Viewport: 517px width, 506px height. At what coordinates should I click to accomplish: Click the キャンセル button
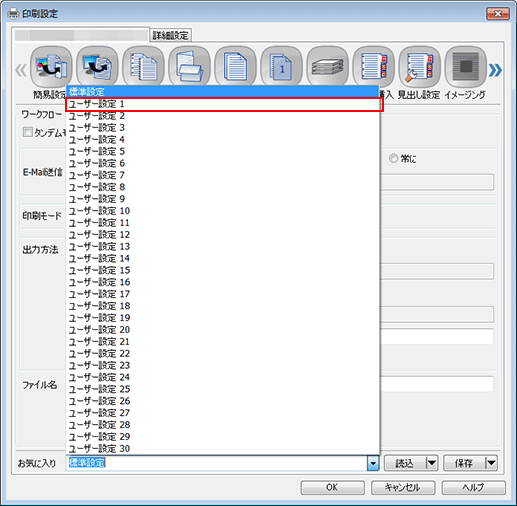pyautogui.click(x=403, y=487)
